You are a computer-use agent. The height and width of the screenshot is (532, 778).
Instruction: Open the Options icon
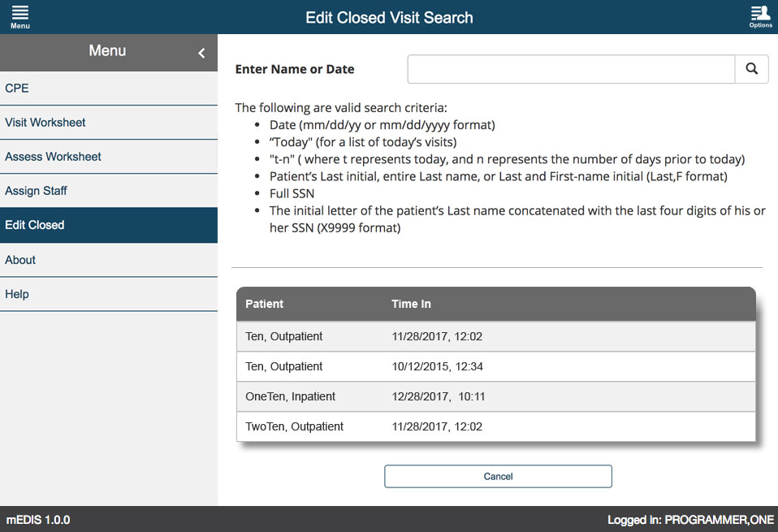[760, 17]
